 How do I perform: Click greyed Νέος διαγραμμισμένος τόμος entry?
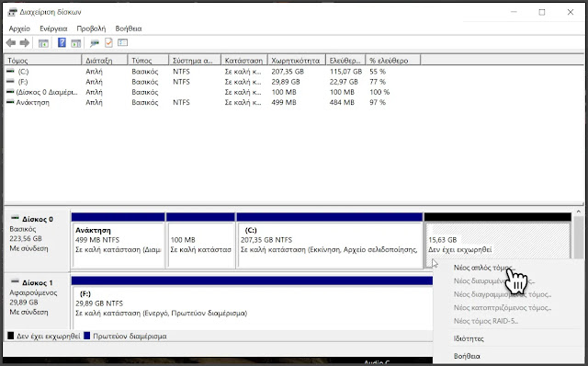pos(503,294)
